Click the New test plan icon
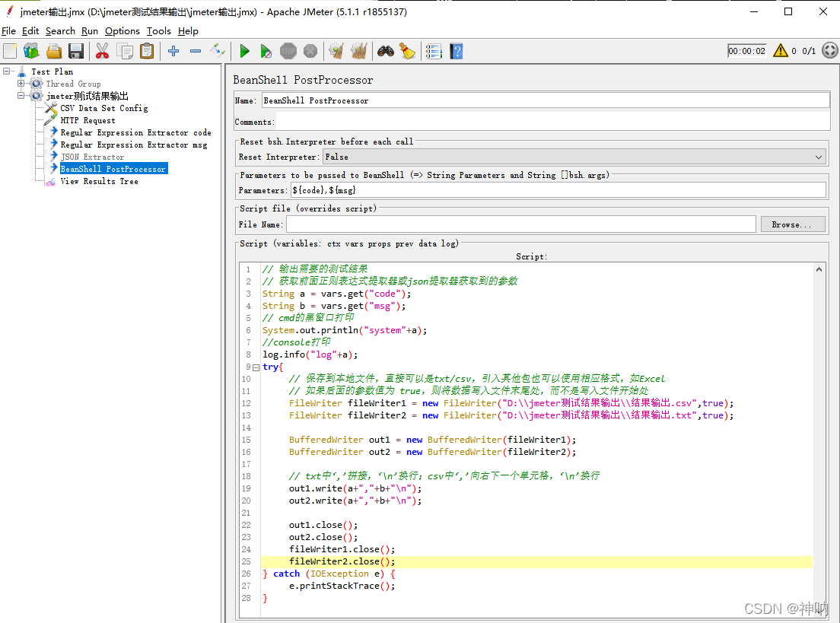The width and height of the screenshot is (840, 623). [11, 51]
